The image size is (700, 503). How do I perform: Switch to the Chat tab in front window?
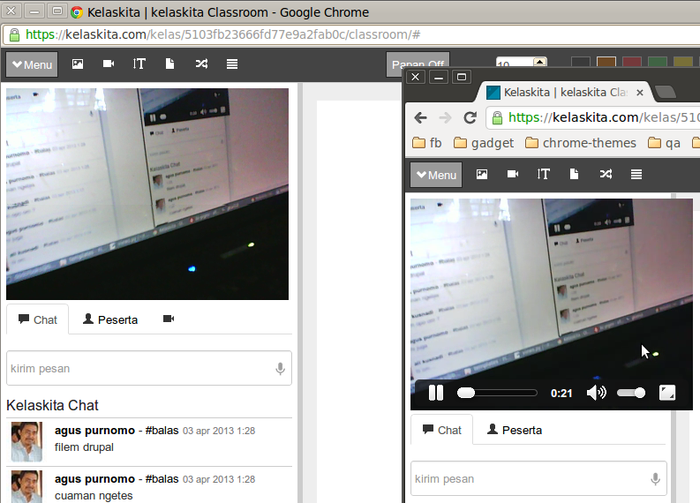click(x=442, y=430)
